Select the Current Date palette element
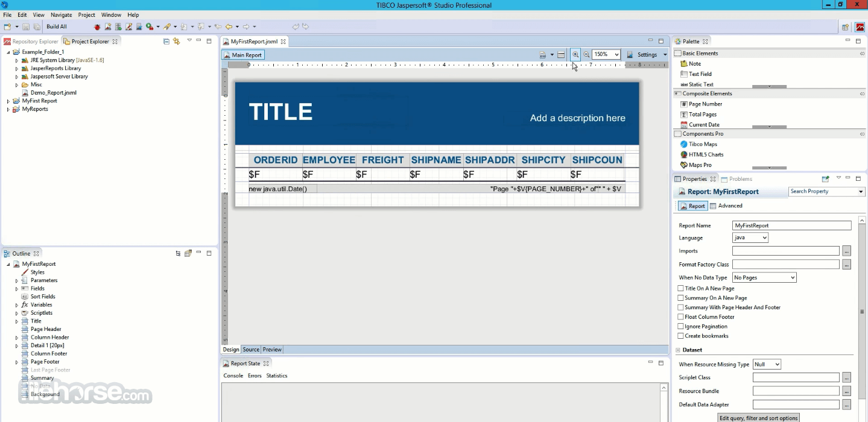The image size is (868, 422). point(700,124)
